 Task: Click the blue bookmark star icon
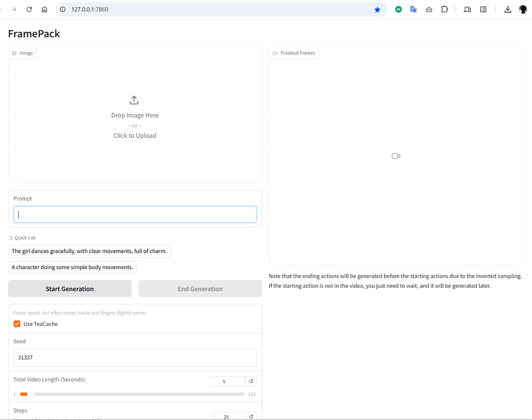pos(377,9)
